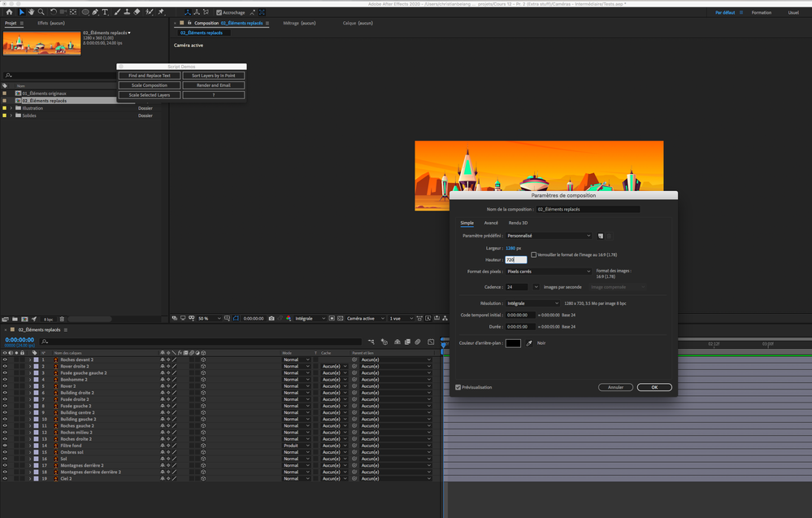Click the composition name input field

(x=588, y=209)
